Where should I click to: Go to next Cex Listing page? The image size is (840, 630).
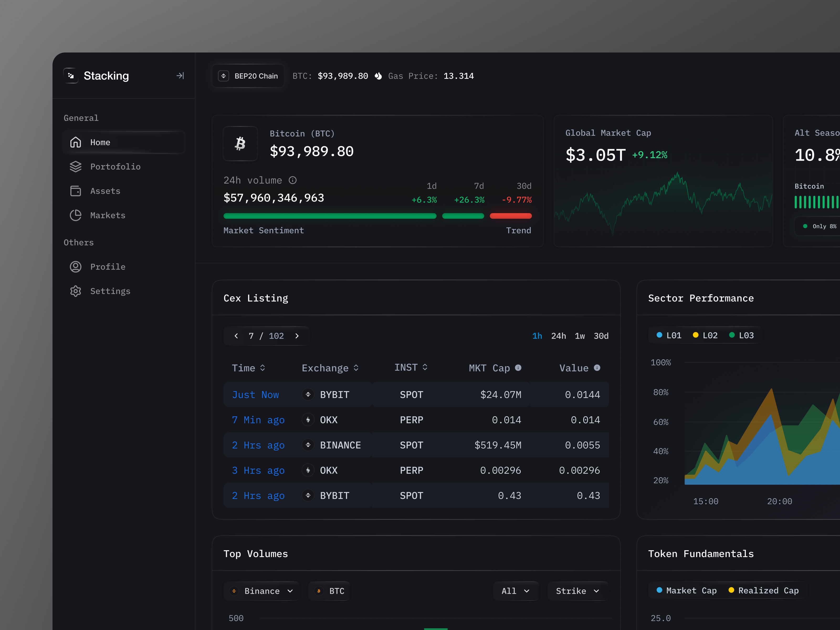(297, 336)
